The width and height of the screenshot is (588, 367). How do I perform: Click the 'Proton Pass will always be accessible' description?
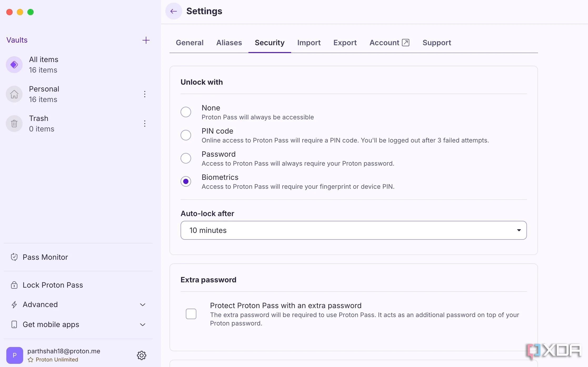click(x=258, y=117)
